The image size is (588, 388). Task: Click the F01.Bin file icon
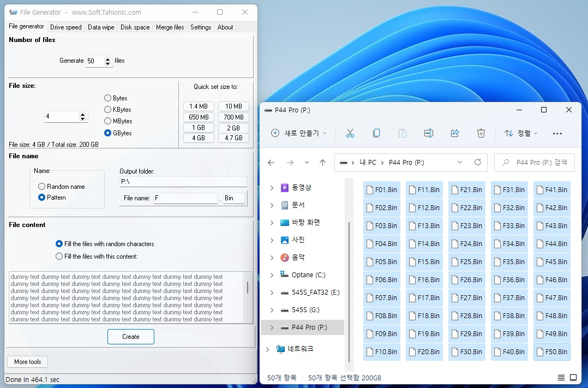(370, 190)
